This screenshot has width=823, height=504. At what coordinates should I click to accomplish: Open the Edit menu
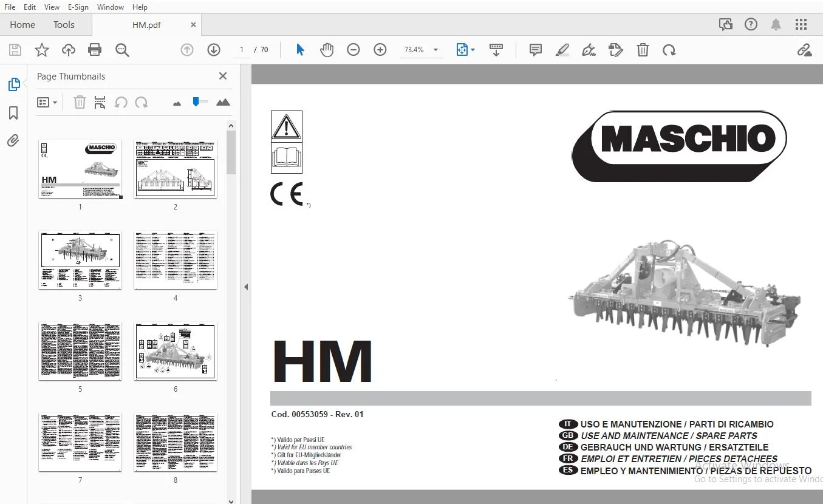(x=29, y=7)
